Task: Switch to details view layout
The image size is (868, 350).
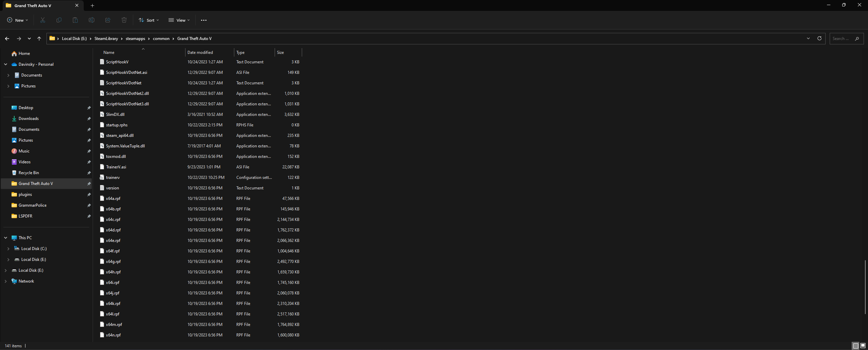Action: point(855,346)
